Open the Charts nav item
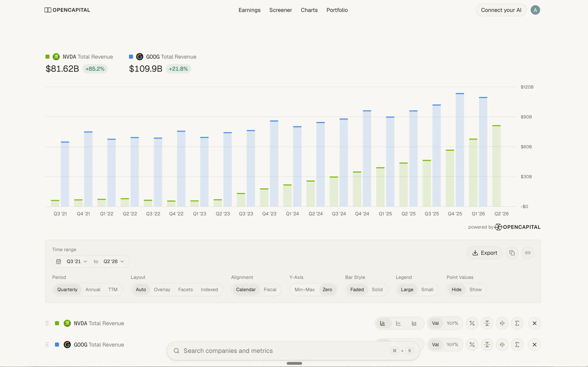Screen dimensions: 588x367 coord(309,10)
